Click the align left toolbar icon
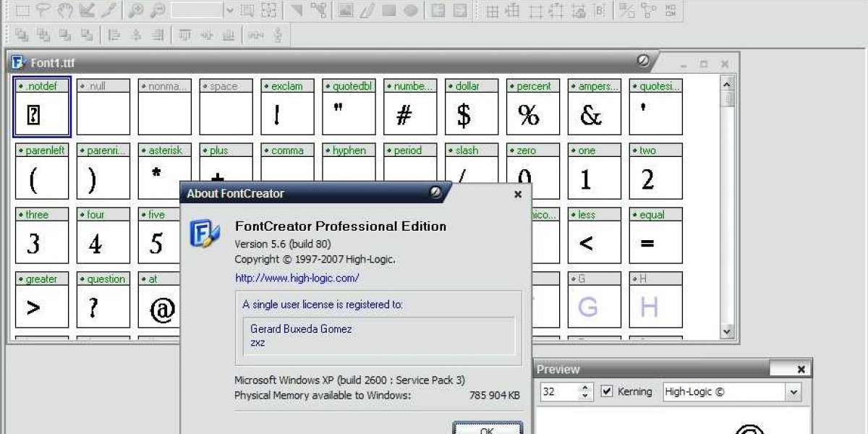The image size is (868, 434). [114, 35]
